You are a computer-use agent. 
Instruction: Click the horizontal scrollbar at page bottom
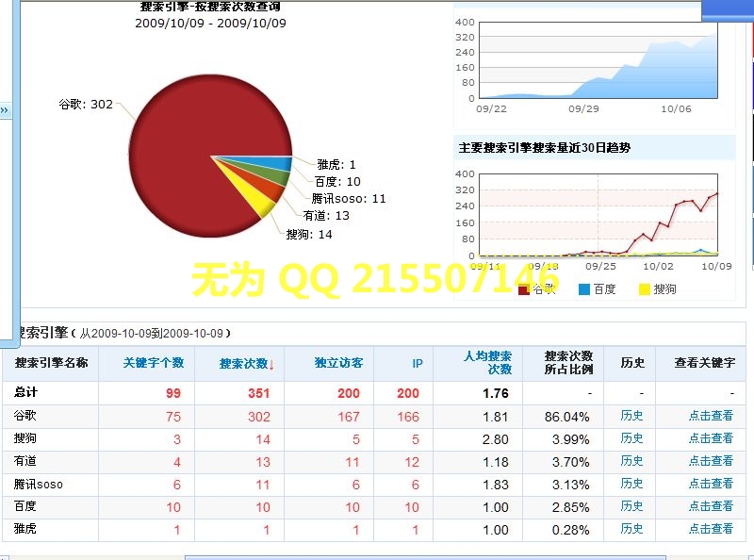click(426, 558)
